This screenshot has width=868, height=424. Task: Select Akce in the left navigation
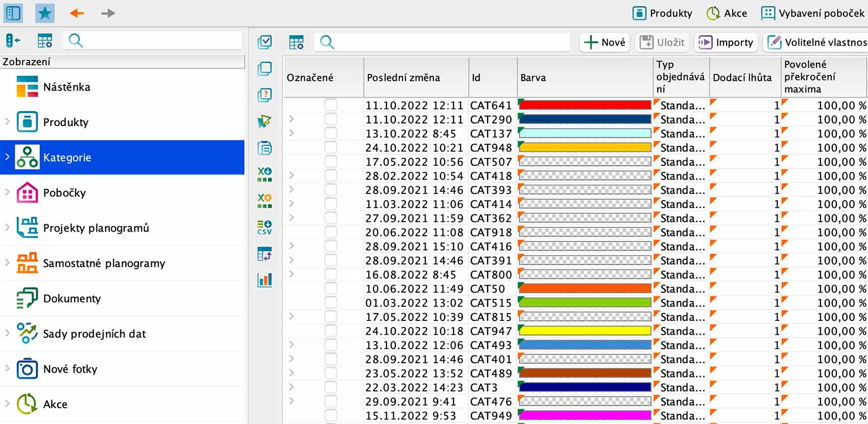click(x=123, y=404)
